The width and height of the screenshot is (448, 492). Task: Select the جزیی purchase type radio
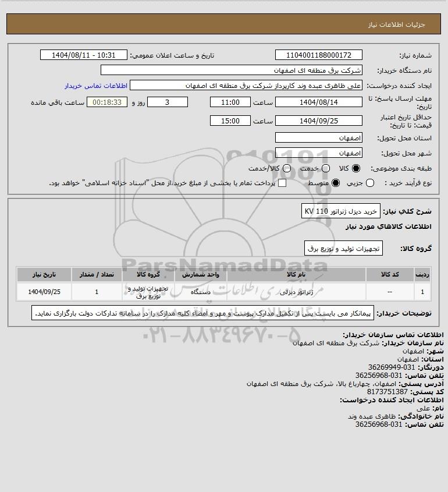coord(370,183)
